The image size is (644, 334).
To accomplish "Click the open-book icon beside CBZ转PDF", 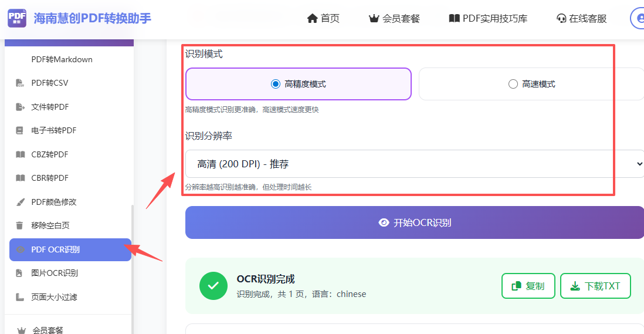I will (20, 154).
